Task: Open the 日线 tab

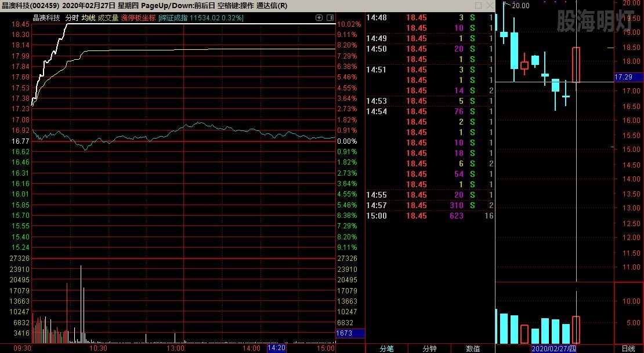Action: (x=628, y=348)
